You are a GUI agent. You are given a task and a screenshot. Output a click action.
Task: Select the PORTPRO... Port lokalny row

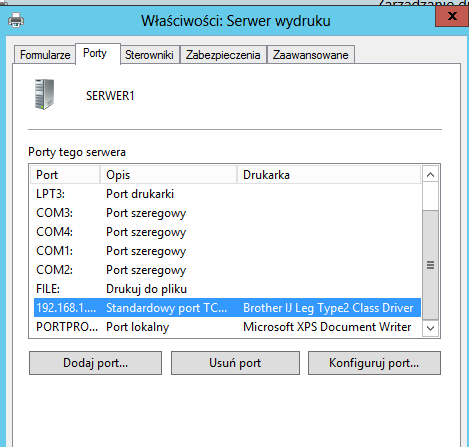pos(227,327)
